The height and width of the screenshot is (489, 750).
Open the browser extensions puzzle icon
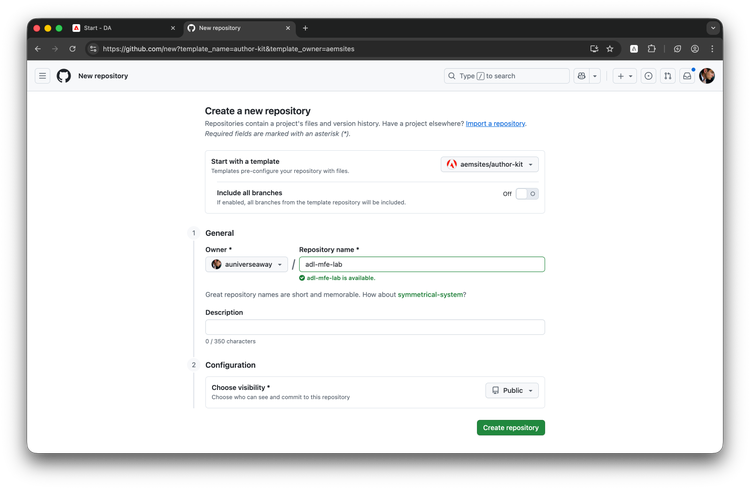click(652, 48)
